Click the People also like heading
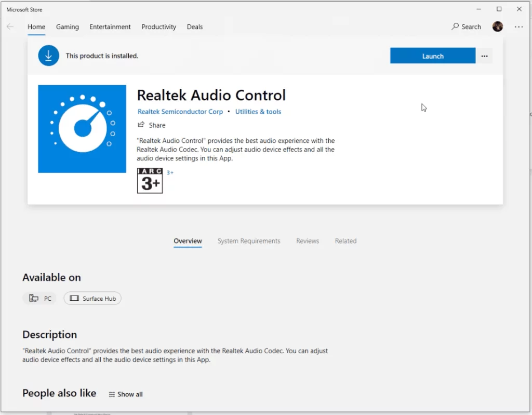The height and width of the screenshot is (415, 532). (59, 393)
